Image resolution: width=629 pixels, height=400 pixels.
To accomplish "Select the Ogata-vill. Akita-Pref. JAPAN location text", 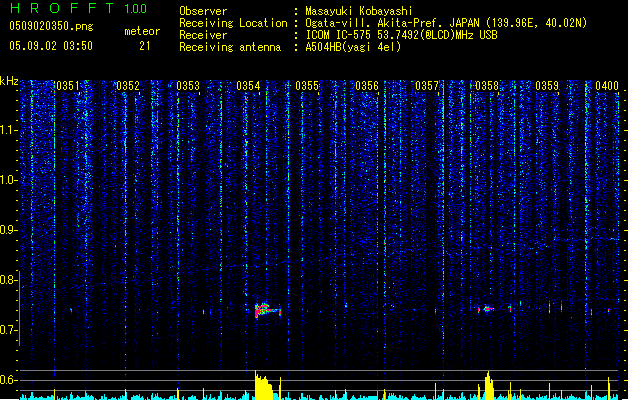I will [x=446, y=23].
